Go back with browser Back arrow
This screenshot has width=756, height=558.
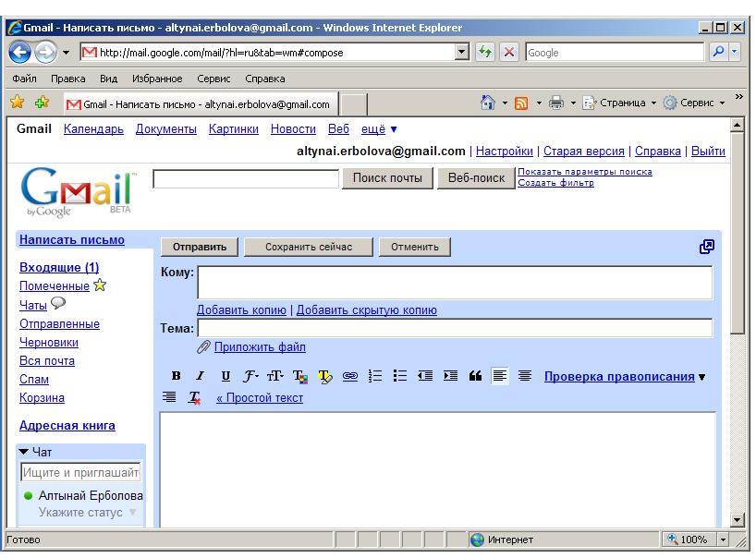click(x=19, y=52)
